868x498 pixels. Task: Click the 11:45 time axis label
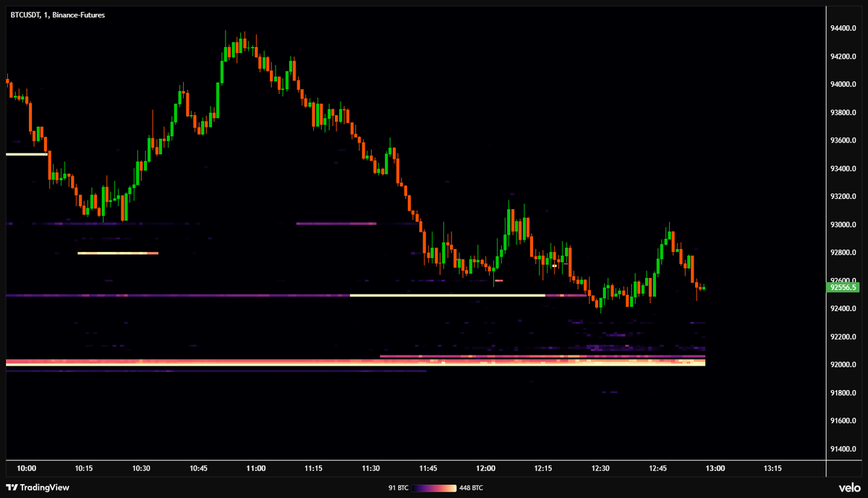pos(428,468)
